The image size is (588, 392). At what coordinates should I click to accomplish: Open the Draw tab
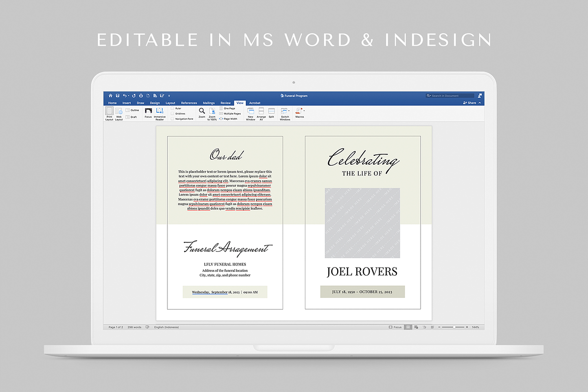tap(141, 103)
